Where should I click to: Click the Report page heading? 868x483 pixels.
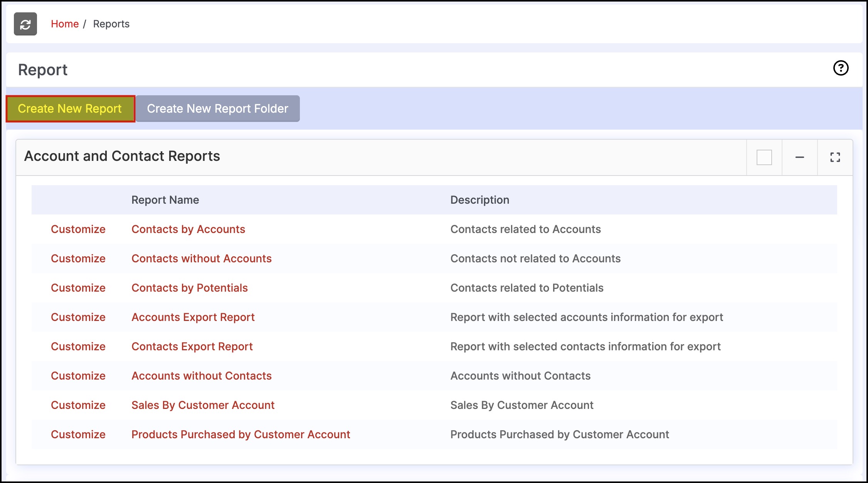43,70
